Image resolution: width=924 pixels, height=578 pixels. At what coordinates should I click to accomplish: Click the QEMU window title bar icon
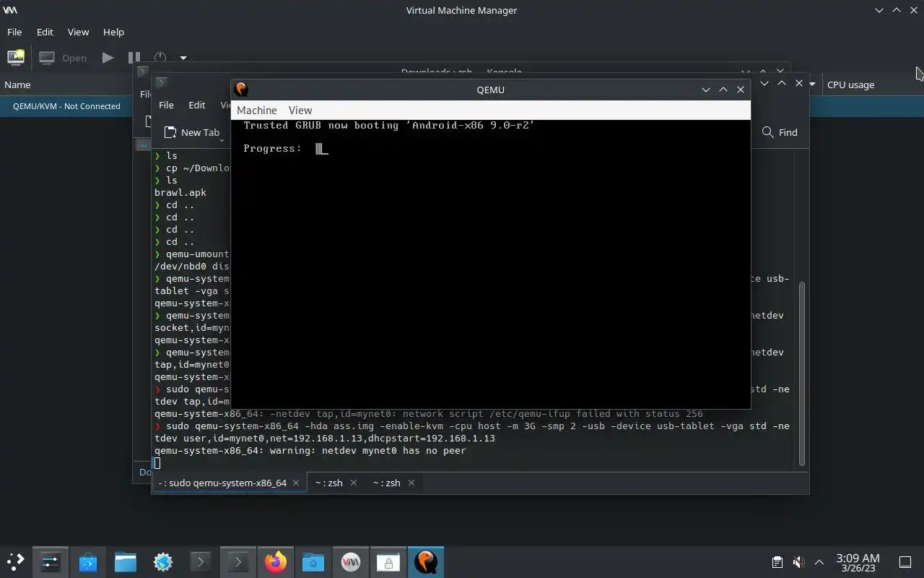241,90
